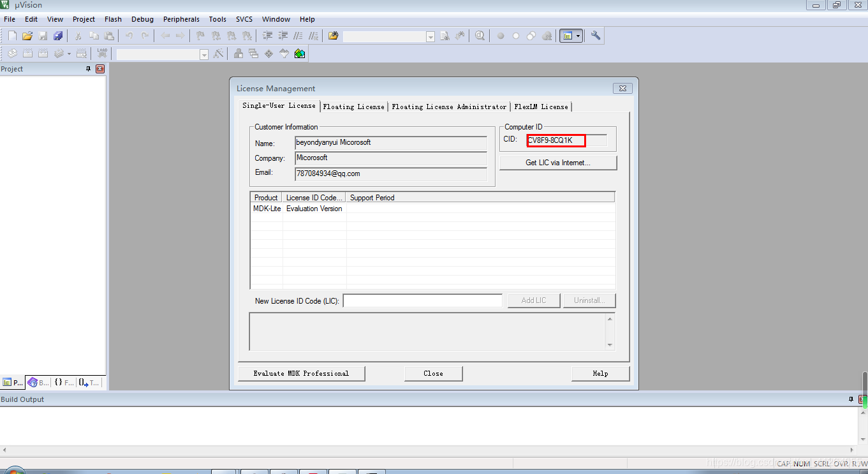Open Target Options magic wand icon

tap(218, 54)
